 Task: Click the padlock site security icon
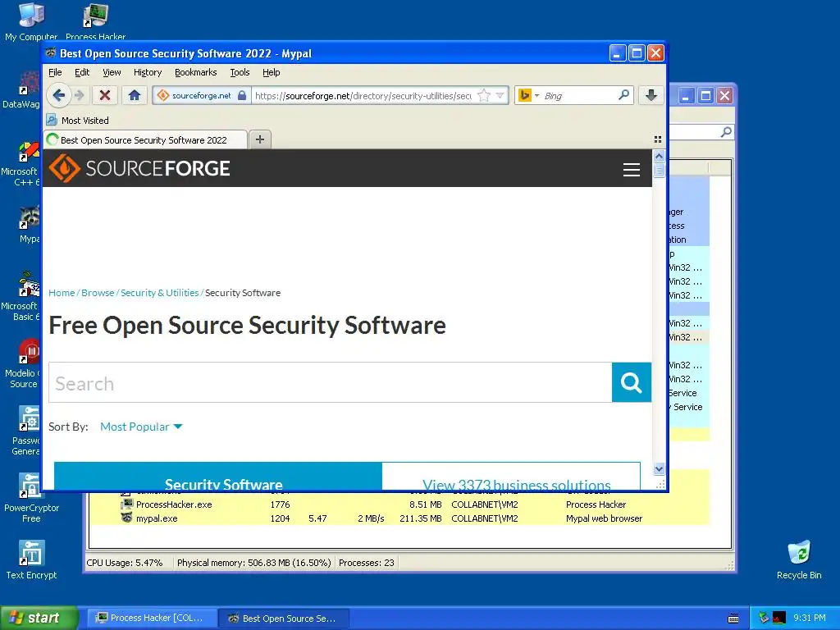(x=242, y=95)
